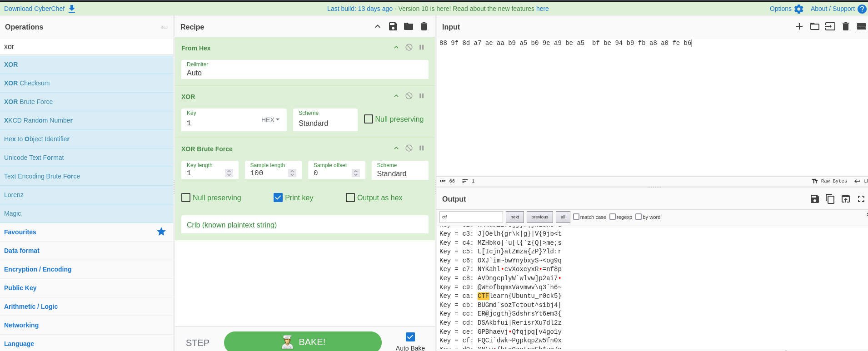Open the HEX key format dropdown

pyautogui.click(x=270, y=120)
